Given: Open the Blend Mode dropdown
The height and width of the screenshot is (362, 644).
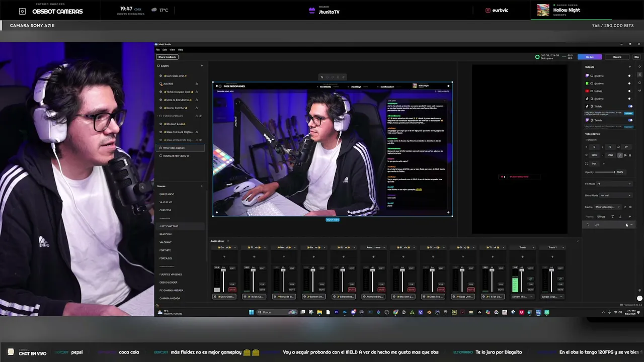Looking at the screenshot, I should click(x=615, y=196).
